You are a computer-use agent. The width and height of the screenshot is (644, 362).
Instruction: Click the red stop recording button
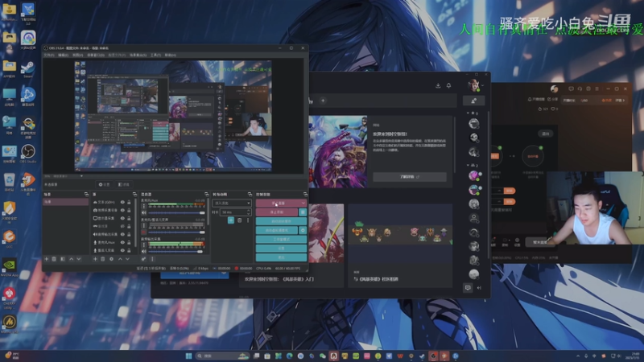click(277, 212)
